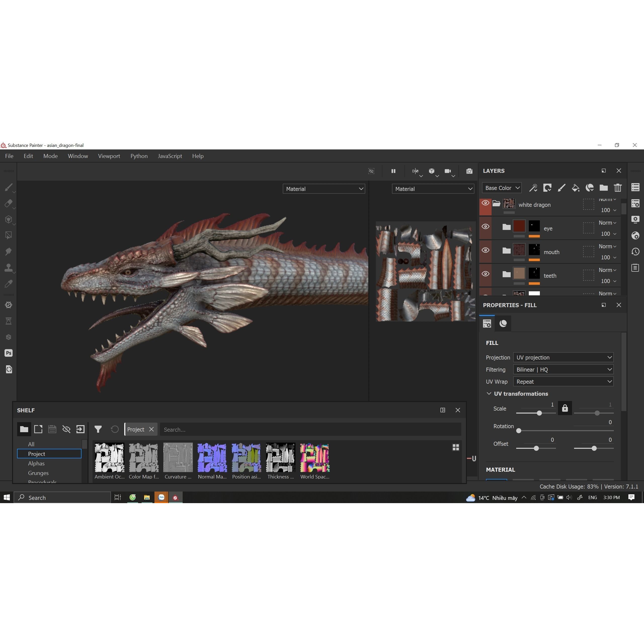Open the Base Color channel dropdown
Image resolution: width=644 pixels, height=644 pixels.
(x=501, y=188)
